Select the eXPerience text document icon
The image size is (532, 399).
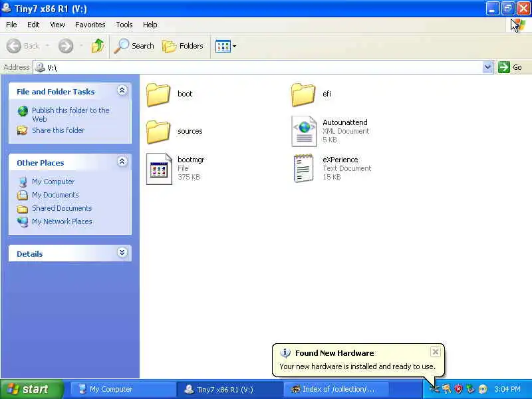[x=303, y=168]
